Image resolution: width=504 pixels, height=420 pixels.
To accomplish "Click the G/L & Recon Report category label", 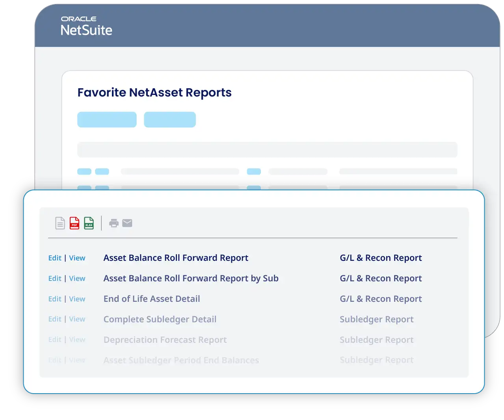I will (x=381, y=258).
